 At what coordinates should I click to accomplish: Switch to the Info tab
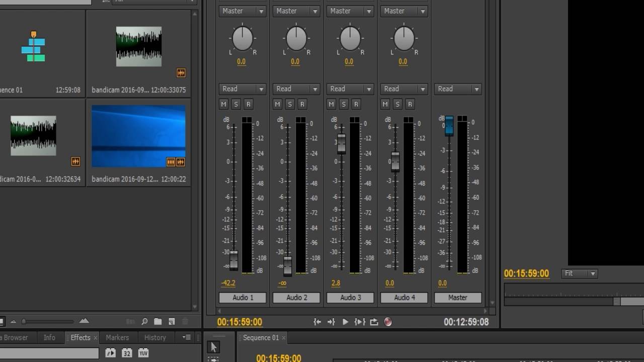(x=49, y=337)
